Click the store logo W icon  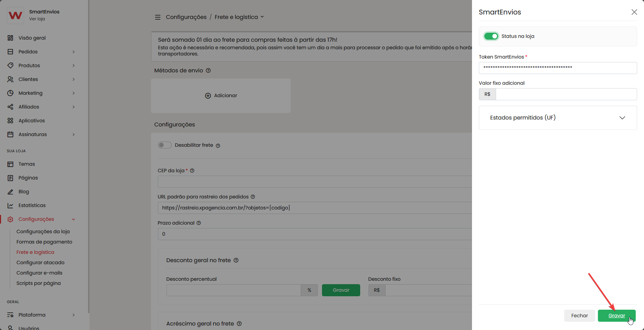[15, 16]
